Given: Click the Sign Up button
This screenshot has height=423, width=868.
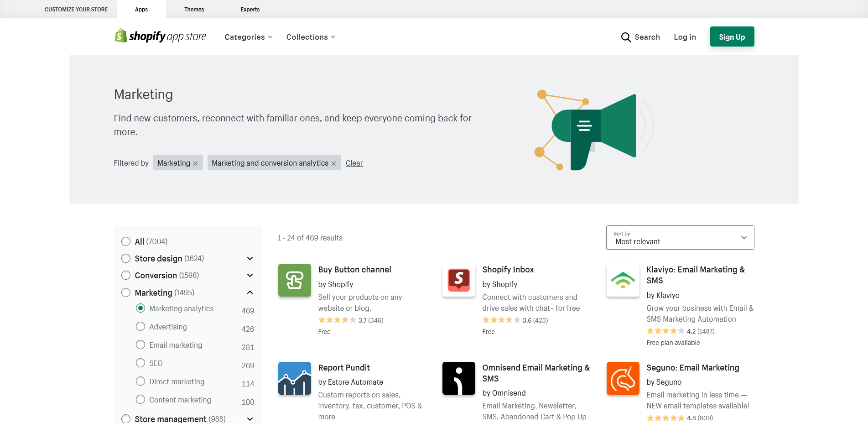Looking at the screenshot, I should [732, 37].
